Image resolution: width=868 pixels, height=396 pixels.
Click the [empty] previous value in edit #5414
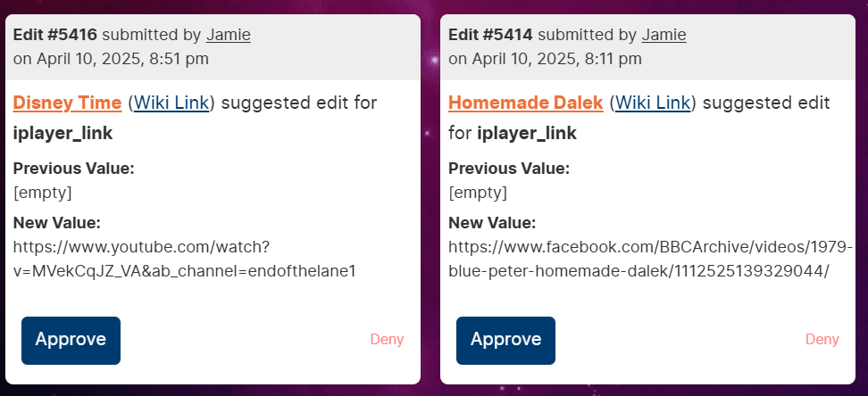pyautogui.click(x=478, y=193)
